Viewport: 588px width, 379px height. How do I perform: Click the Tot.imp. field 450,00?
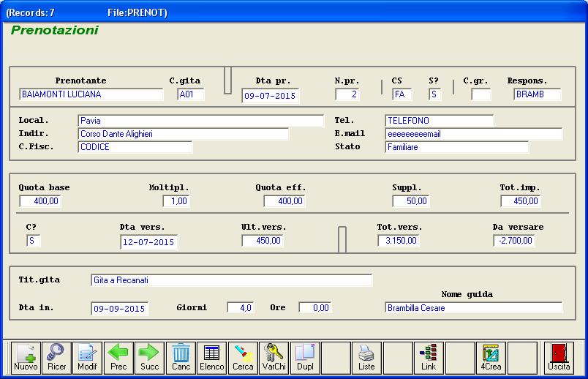point(521,201)
